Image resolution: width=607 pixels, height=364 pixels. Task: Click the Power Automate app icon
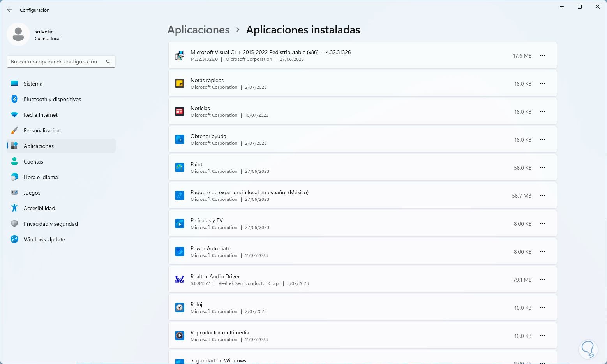click(x=180, y=252)
